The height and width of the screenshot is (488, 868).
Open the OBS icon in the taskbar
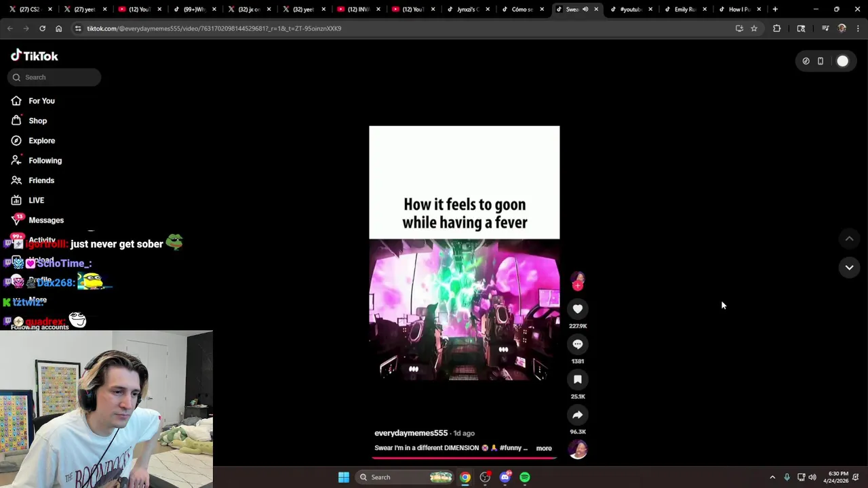coord(485,477)
